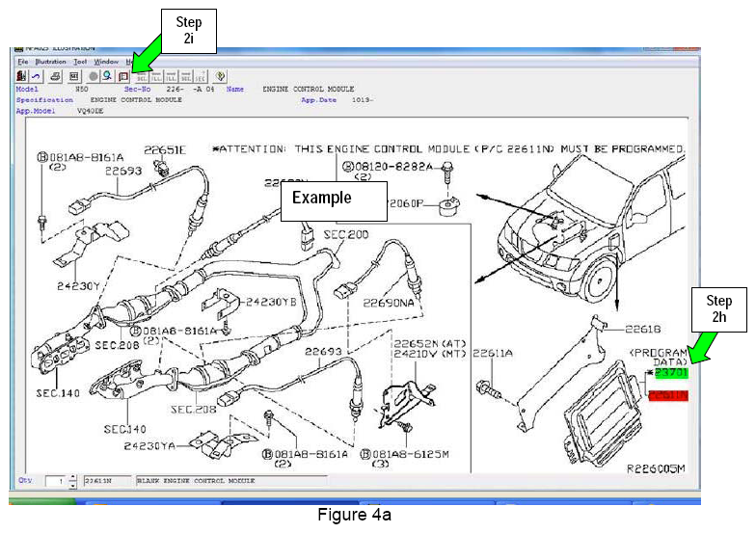This screenshot has height=533, width=756.
Task: Click the gray circle toolbar icon
Action: (94, 75)
